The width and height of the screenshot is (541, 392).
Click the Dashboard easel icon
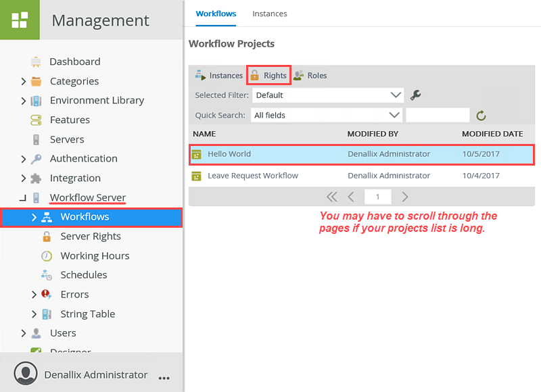point(36,62)
